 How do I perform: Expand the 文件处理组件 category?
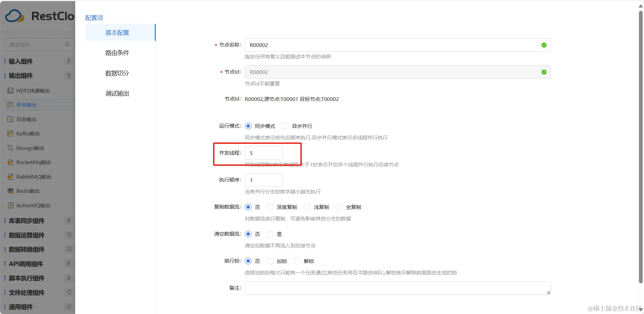coord(27,292)
